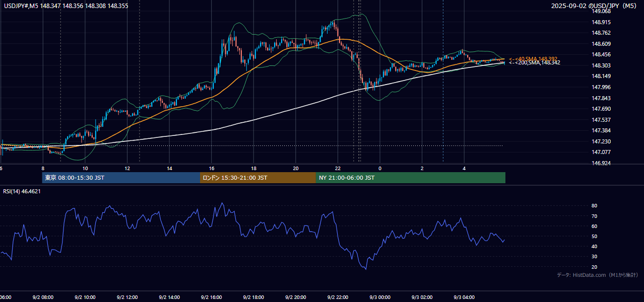This screenshot has width=644, height=302.
Task: Click price axis value 148.915
Action: coord(601,22)
